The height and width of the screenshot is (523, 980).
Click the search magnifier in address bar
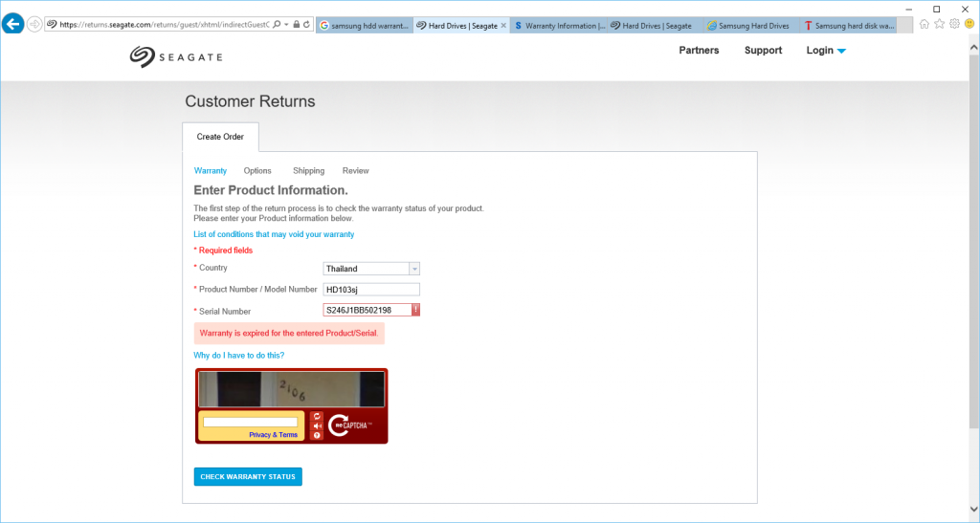(277, 24)
